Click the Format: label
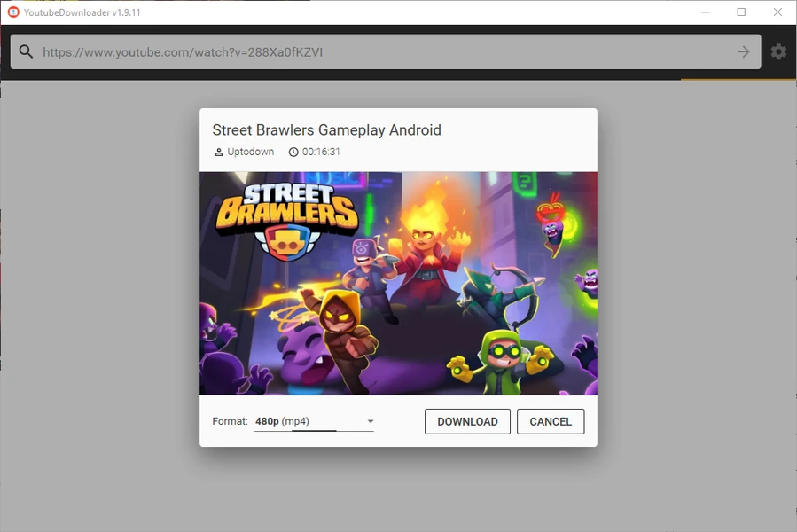Image resolution: width=797 pixels, height=532 pixels. [x=230, y=421]
